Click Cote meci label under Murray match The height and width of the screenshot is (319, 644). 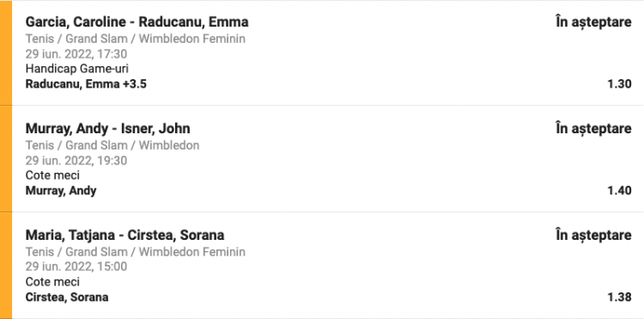[x=52, y=175]
